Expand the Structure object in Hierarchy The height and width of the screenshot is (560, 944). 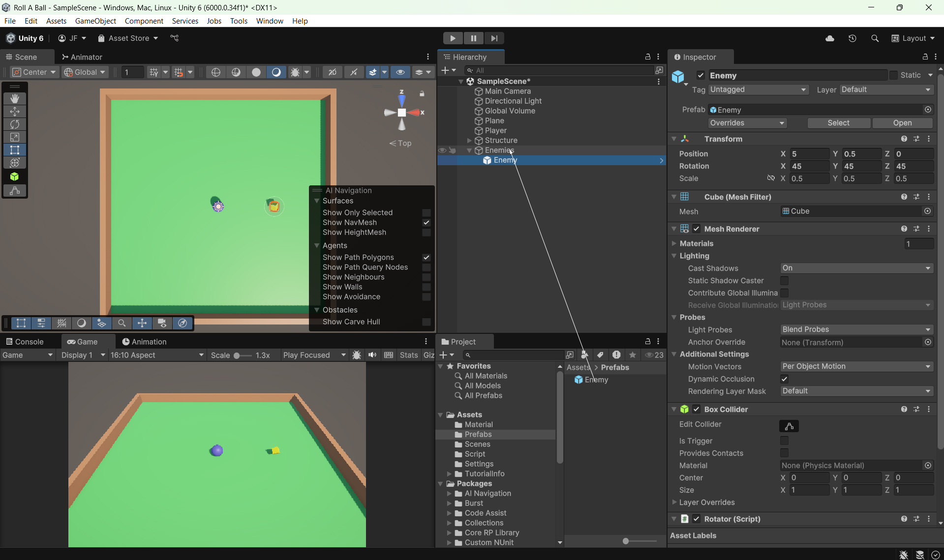469,141
